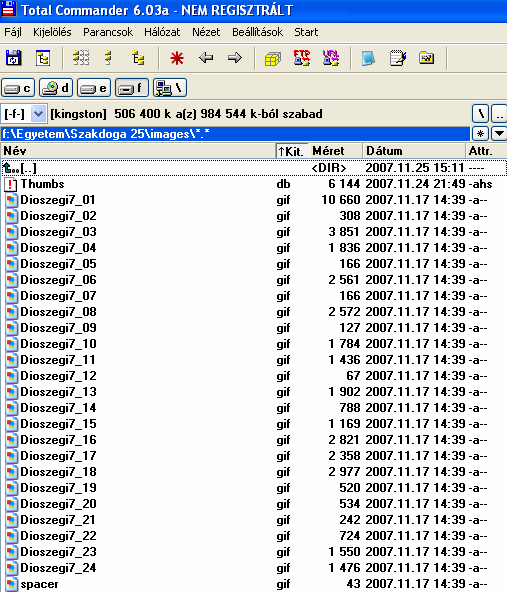Switch to drive c button
The width and height of the screenshot is (507, 592).
coord(18,88)
